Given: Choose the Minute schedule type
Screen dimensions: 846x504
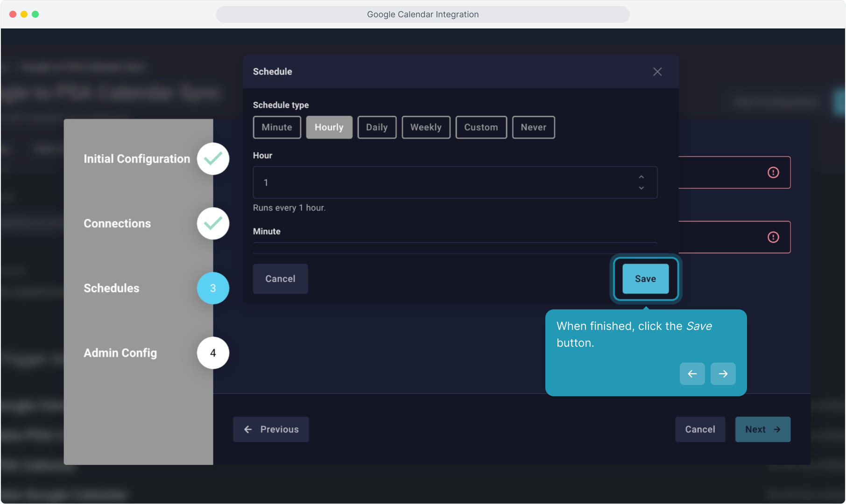Looking at the screenshot, I should (277, 127).
